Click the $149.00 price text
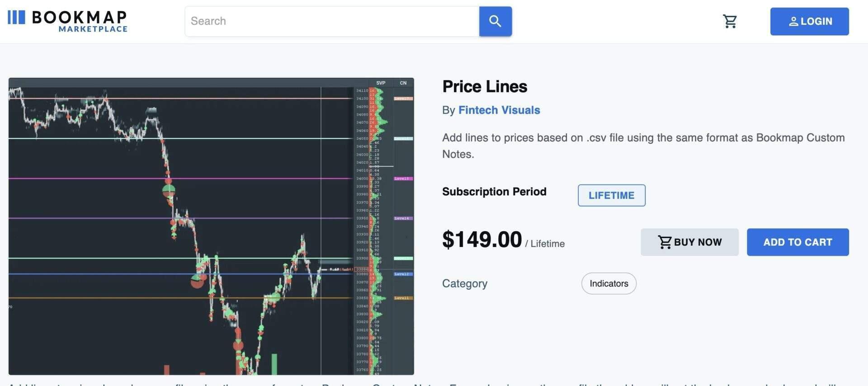The height and width of the screenshot is (386, 868). pos(482,239)
